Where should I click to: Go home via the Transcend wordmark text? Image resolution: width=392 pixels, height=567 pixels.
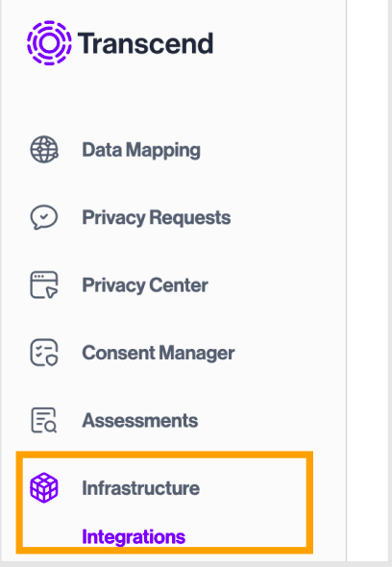145,43
